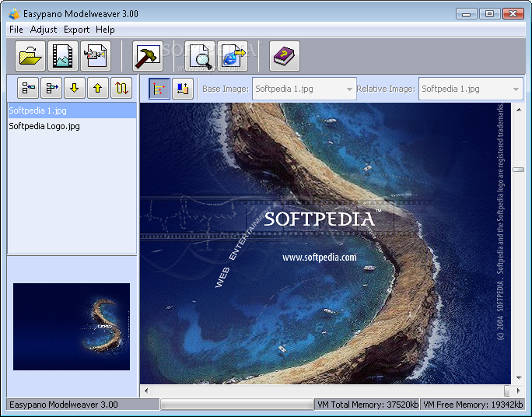The image size is (532, 417).
Task: Click the filmstrip image import icon
Action: click(63, 56)
